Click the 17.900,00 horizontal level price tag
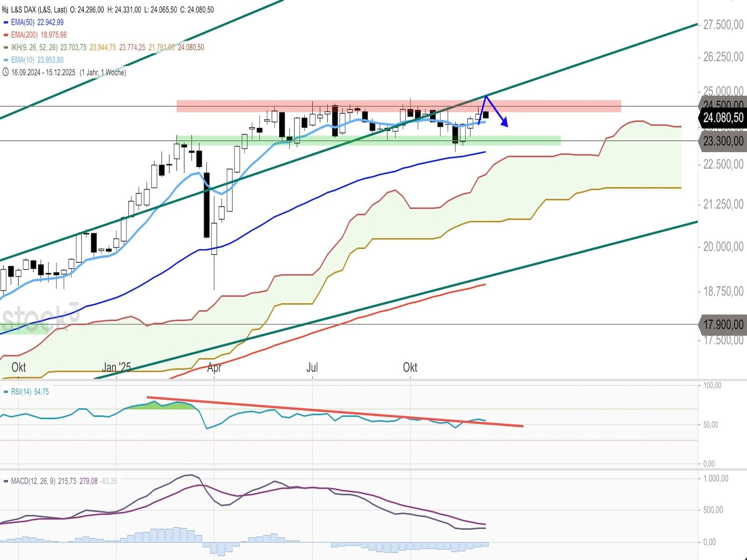Image resolution: width=747 pixels, height=560 pixels. pos(723,324)
